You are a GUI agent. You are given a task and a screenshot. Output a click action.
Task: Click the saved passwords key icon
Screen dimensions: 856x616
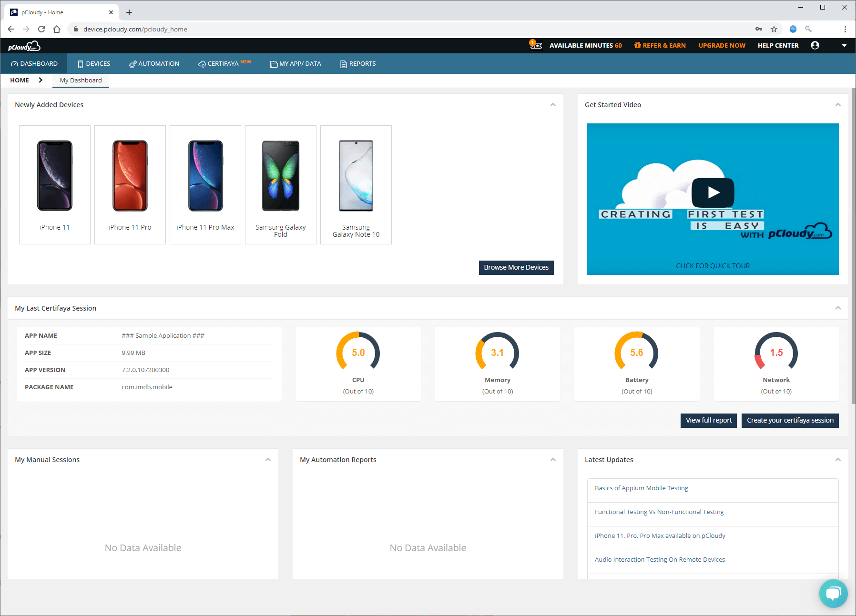click(x=759, y=29)
